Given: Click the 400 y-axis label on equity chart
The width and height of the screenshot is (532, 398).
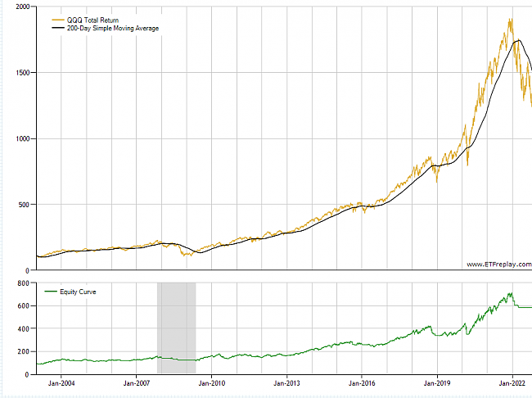Looking at the screenshot, I should coord(25,328).
